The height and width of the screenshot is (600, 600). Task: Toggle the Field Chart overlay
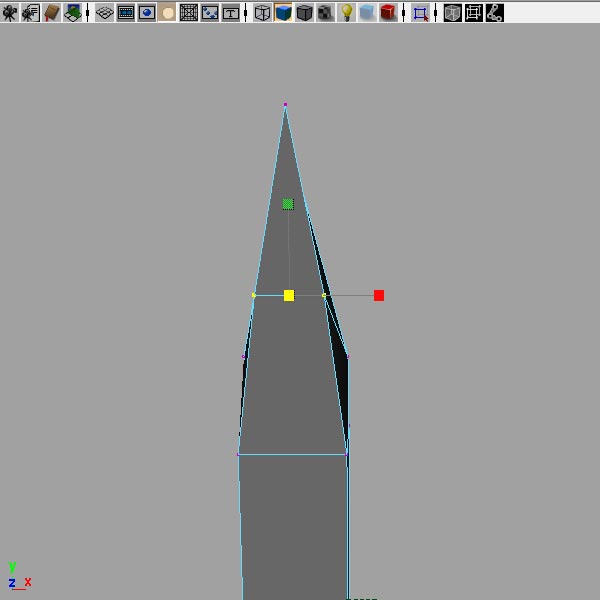click(189, 13)
